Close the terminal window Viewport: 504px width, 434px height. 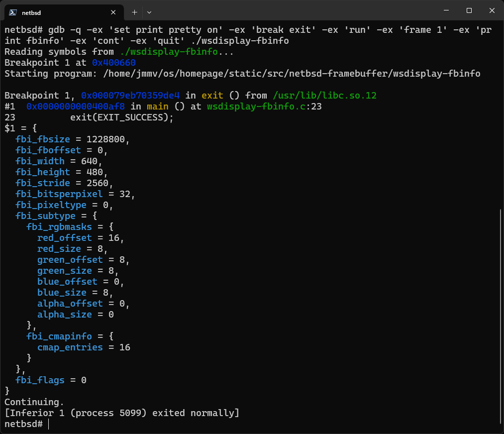(x=492, y=10)
